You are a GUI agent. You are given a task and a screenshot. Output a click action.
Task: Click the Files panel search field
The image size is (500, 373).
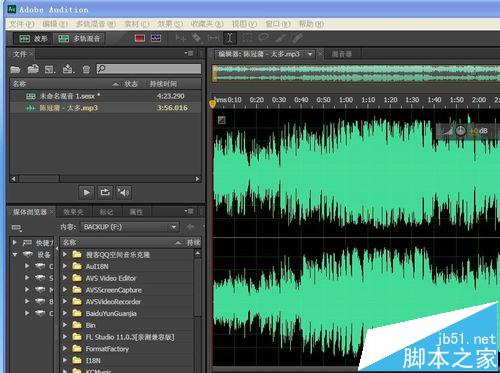coord(149,69)
